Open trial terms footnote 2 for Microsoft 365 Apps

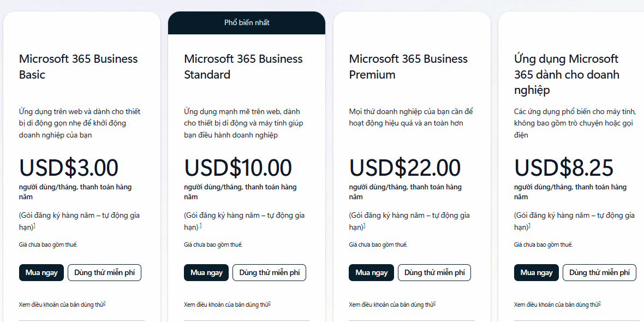pyautogui.click(x=600, y=303)
